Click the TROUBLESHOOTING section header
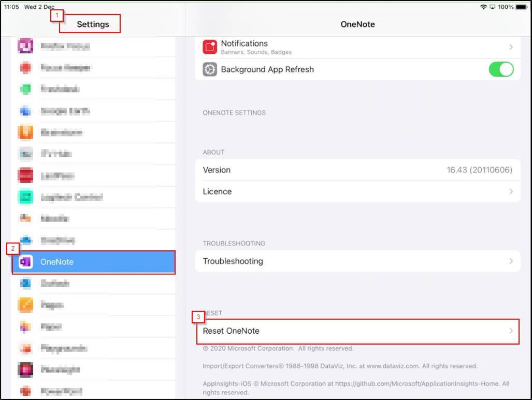 [x=234, y=243]
